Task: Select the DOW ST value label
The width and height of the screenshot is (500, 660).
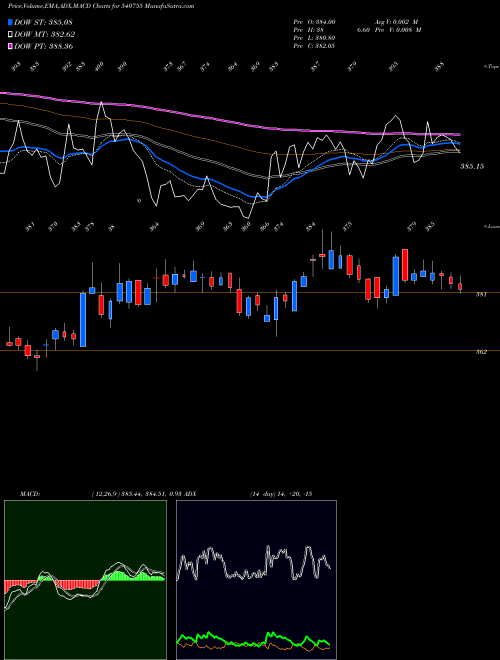Action: click(x=43, y=22)
